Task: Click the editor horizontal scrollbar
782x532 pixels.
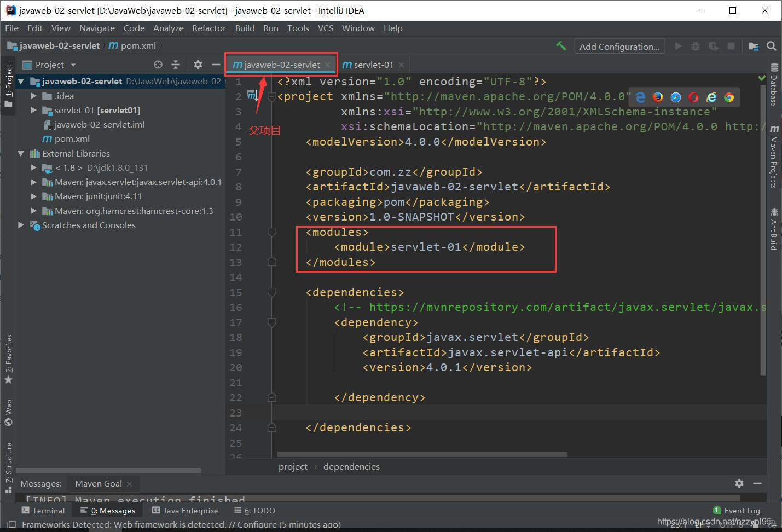Action: 422,454
